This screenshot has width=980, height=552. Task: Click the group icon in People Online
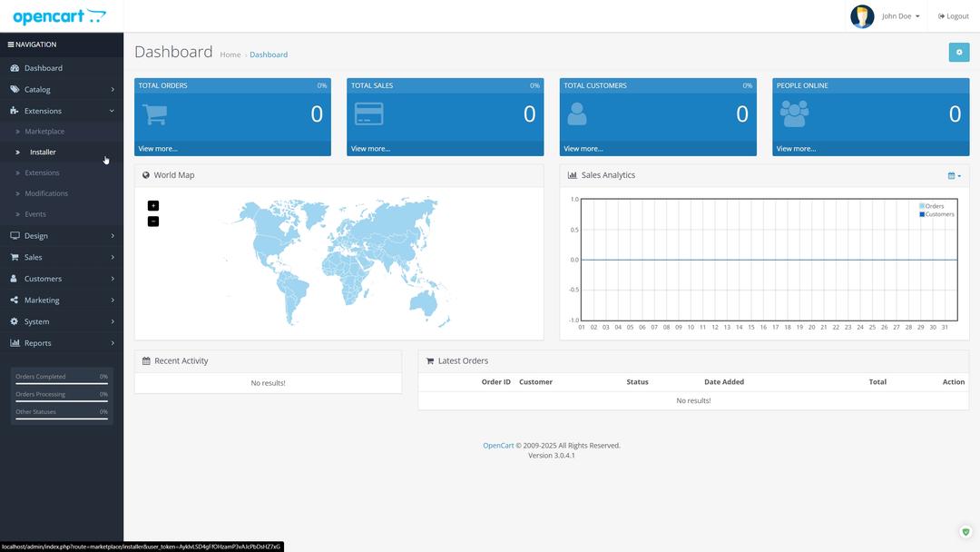click(794, 114)
